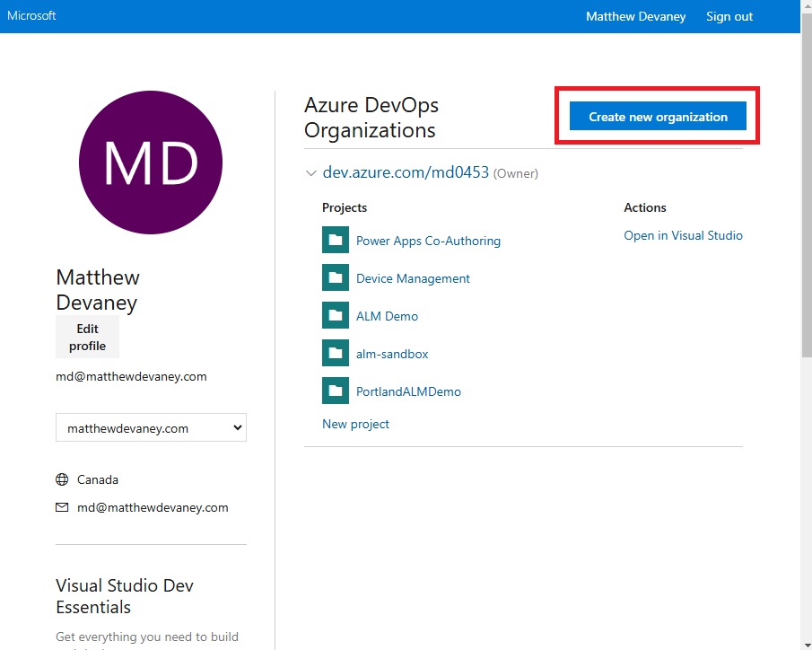The height and width of the screenshot is (650, 812).
Task: Click the Device Management folder icon
Action: point(335,277)
